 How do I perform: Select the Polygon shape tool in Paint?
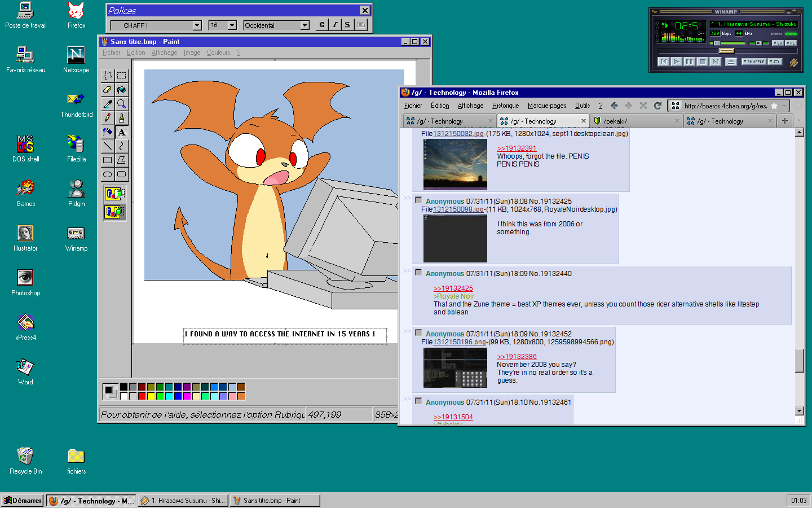[x=121, y=160]
